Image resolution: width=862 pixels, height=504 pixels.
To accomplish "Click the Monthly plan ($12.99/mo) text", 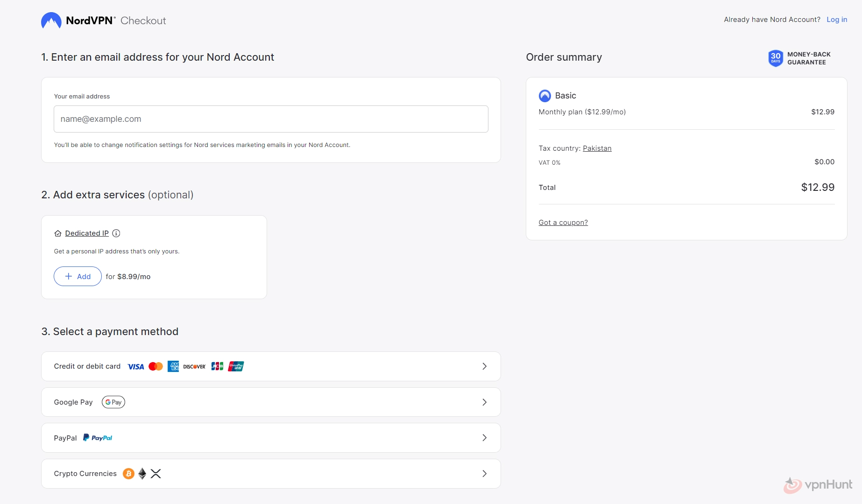I will [582, 112].
